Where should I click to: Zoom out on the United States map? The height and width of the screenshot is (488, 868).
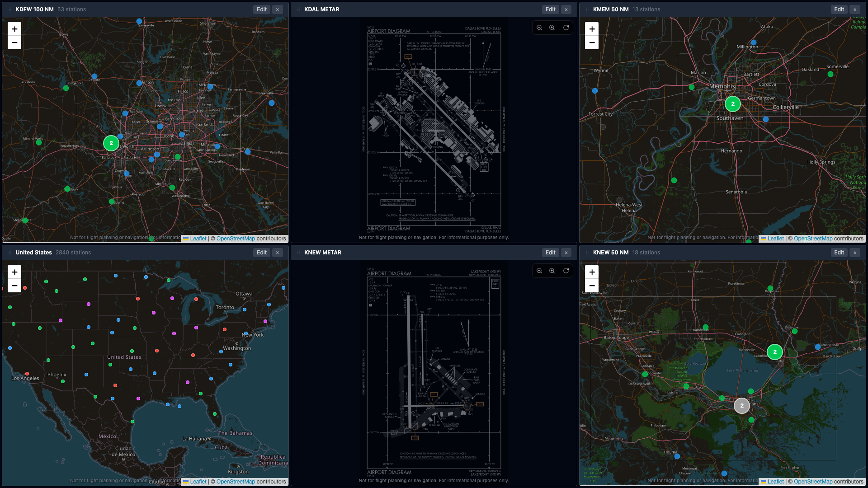click(14, 286)
